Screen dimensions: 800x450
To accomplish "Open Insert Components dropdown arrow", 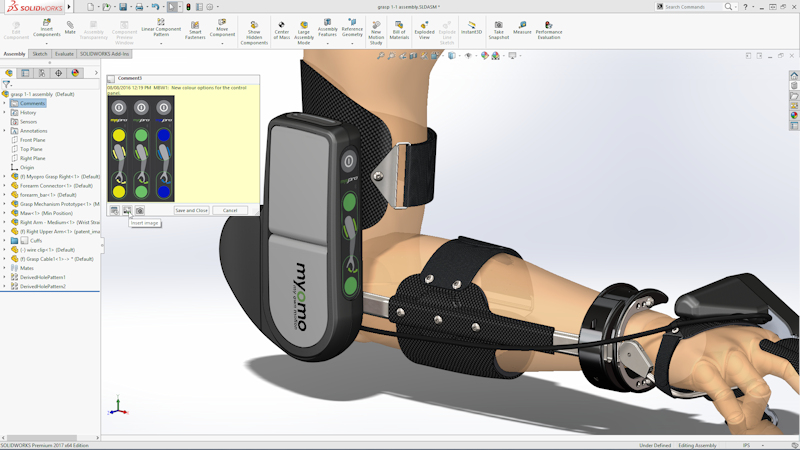I will [x=46, y=44].
